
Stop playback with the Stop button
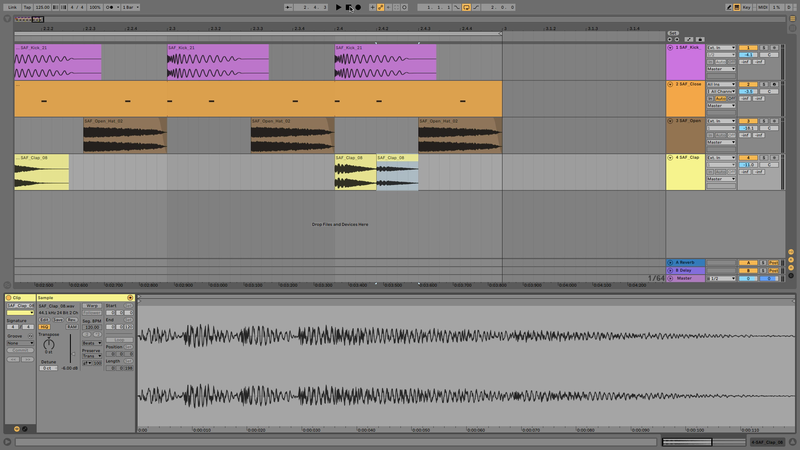[x=349, y=7]
